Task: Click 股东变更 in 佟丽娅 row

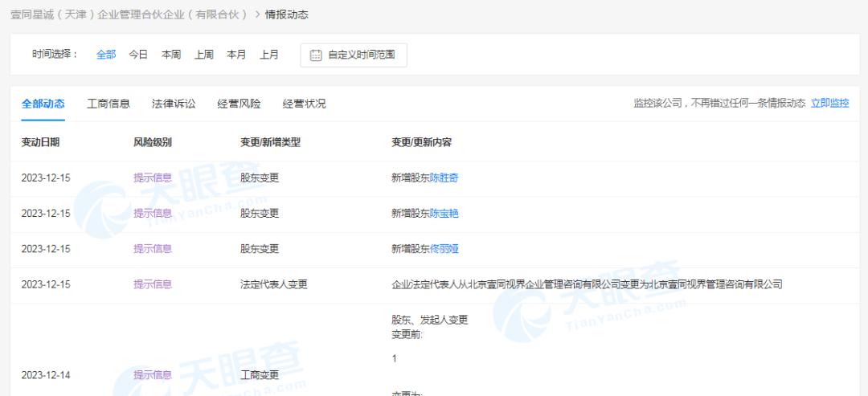Action: point(260,249)
